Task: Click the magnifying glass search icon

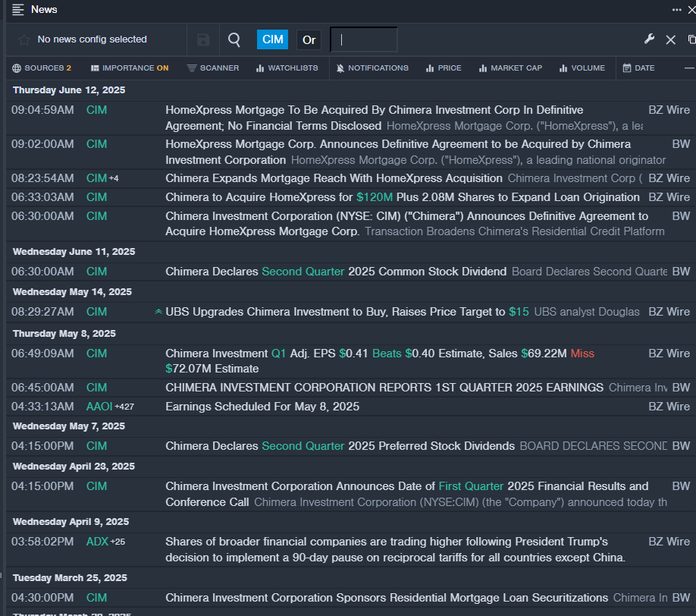Action: (x=234, y=39)
